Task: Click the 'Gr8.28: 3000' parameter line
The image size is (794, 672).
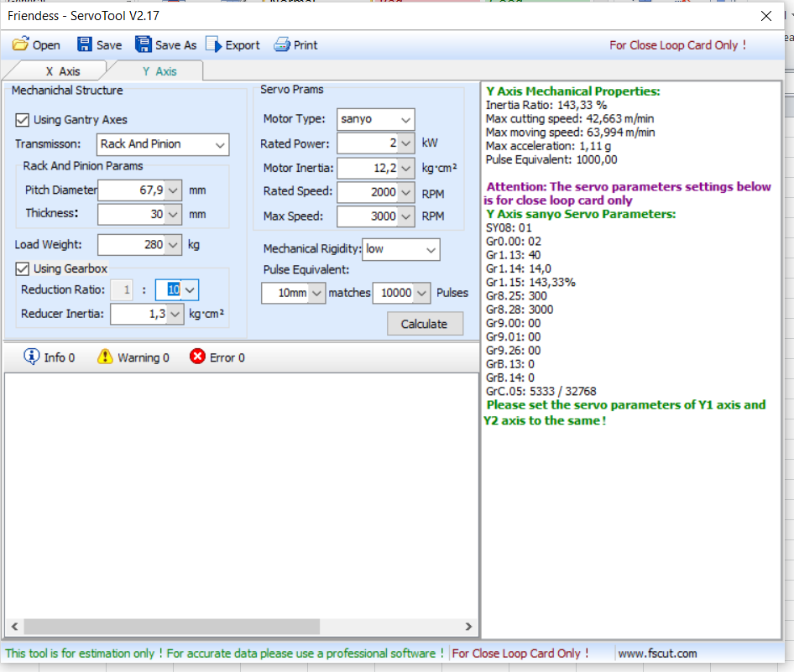Action: pos(519,310)
